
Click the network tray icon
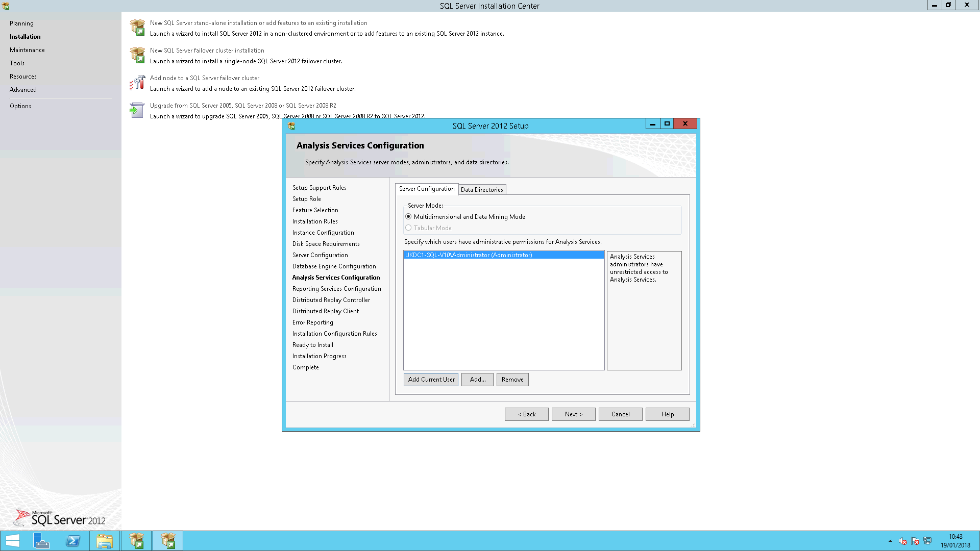pyautogui.click(x=927, y=541)
